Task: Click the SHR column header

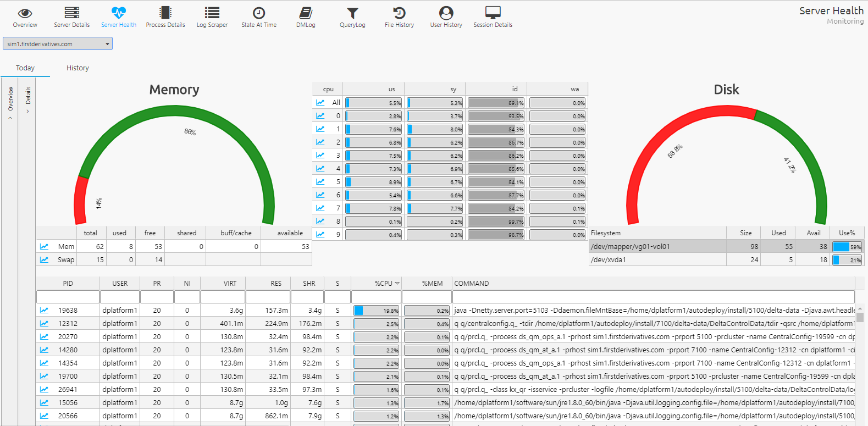Action: click(x=308, y=284)
